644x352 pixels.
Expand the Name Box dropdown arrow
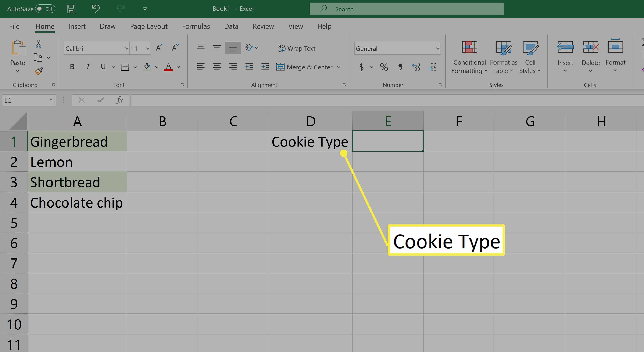click(x=51, y=100)
